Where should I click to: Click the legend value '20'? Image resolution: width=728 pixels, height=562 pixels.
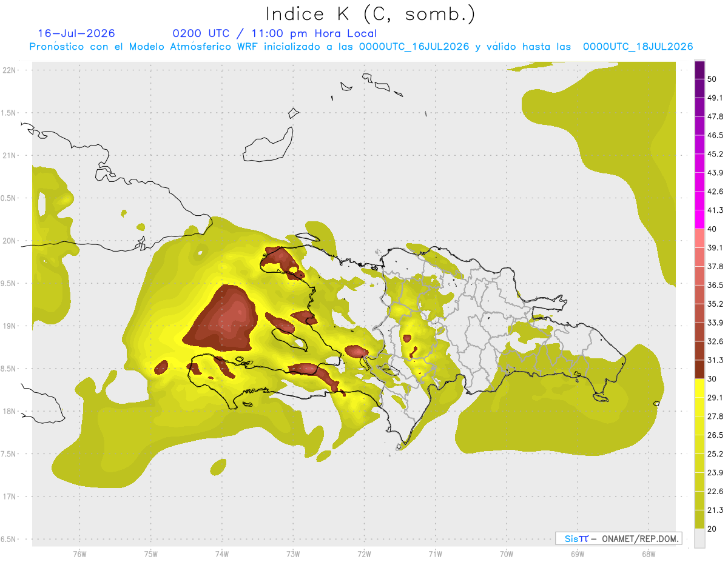(713, 529)
